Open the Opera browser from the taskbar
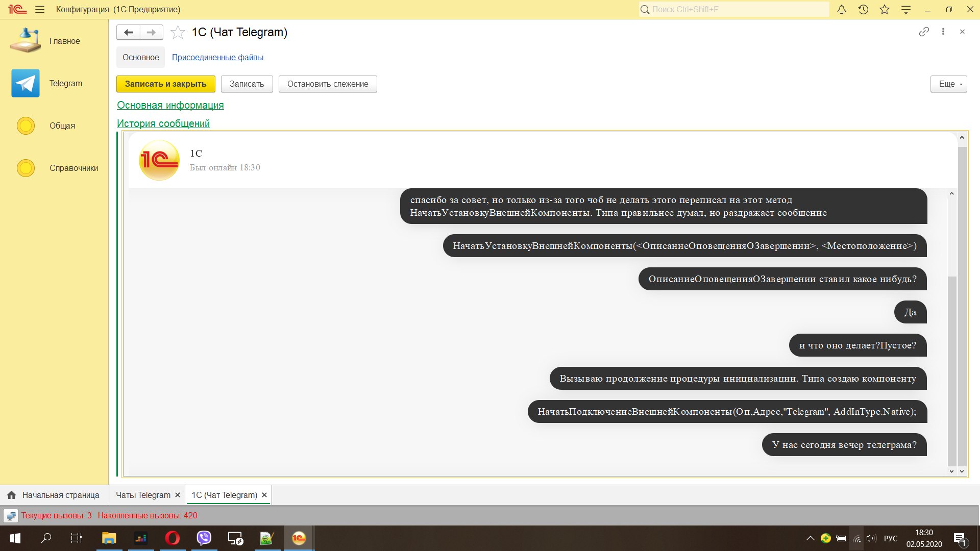The height and width of the screenshot is (551, 980). click(x=173, y=538)
